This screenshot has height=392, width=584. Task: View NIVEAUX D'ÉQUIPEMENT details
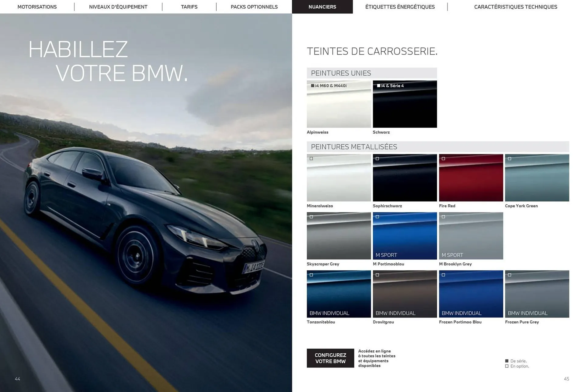pos(118,7)
